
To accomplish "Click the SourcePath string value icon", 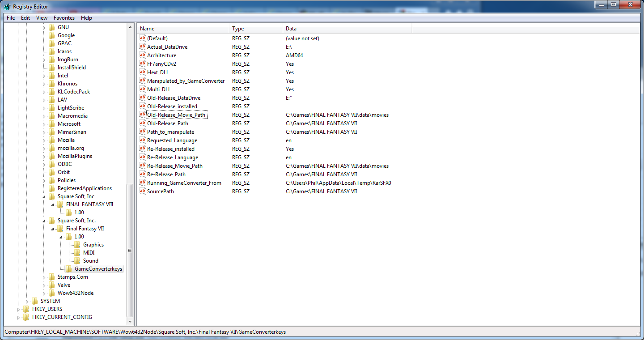I will point(143,191).
